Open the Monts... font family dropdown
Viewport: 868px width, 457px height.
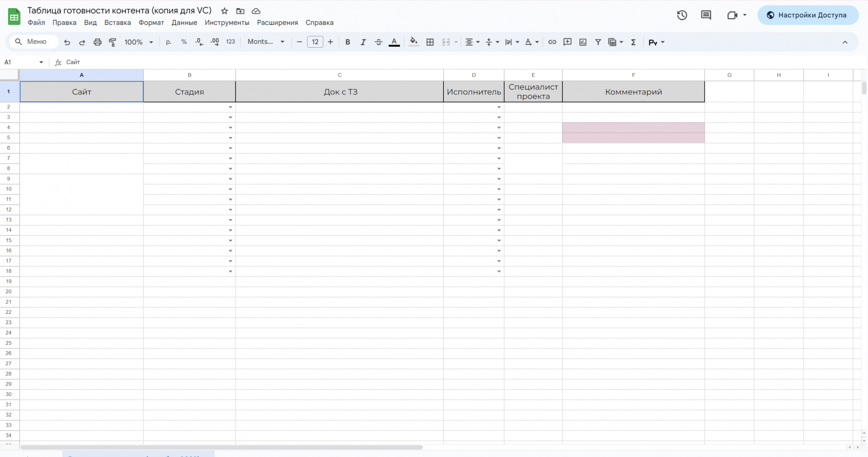(266, 42)
